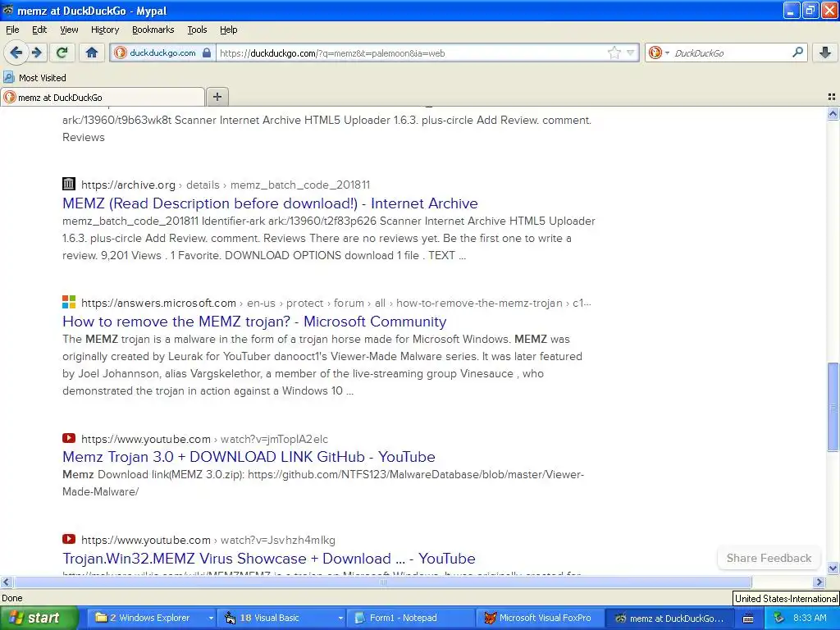The image size is (840, 630).
Task: Open the Help menu
Action: [x=229, y=30]
